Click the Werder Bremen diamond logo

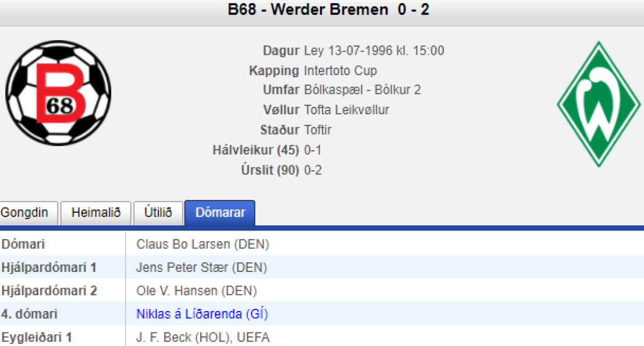pyautogui.click(x=598, y=104)
